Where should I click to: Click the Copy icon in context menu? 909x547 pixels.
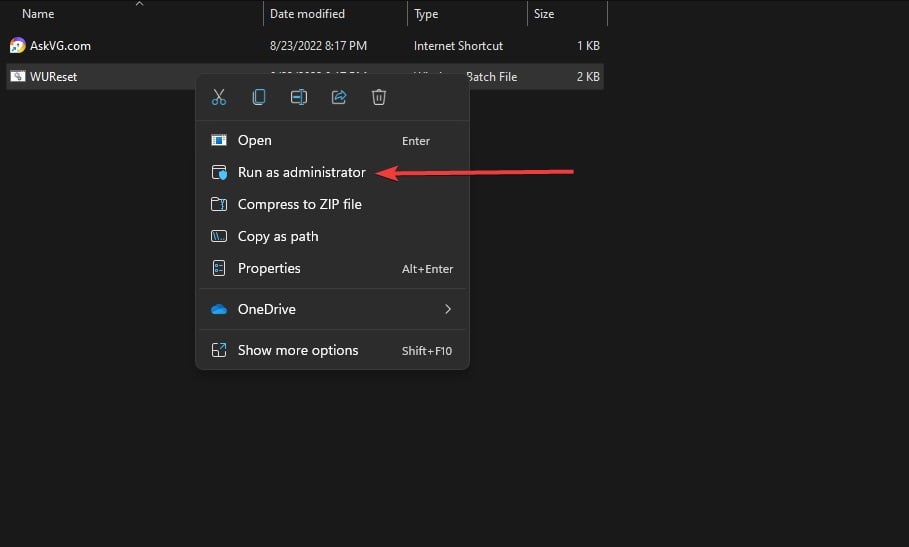tap(259, 97)
